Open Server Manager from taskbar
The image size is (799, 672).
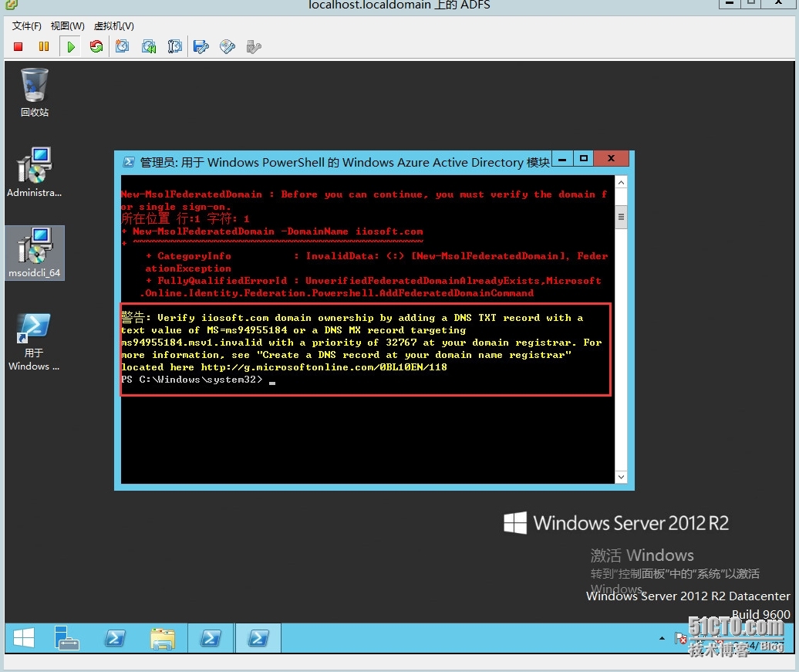click(x=66, y=638)
